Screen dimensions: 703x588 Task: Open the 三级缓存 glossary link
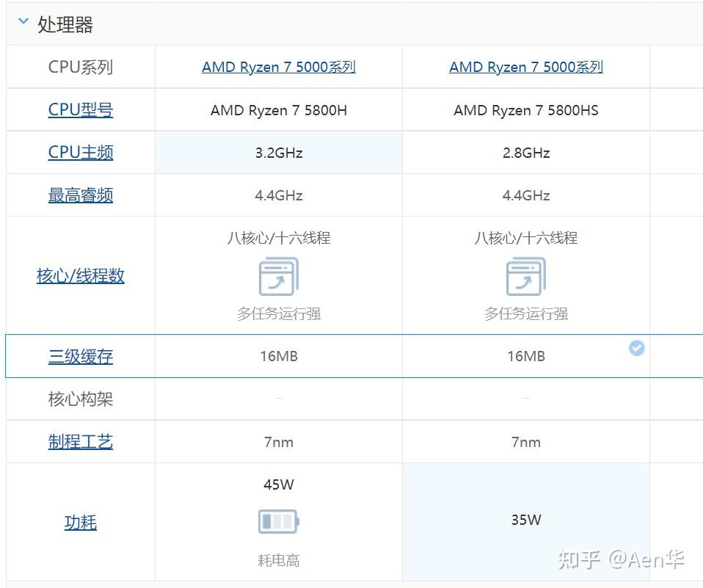(81, 356)
